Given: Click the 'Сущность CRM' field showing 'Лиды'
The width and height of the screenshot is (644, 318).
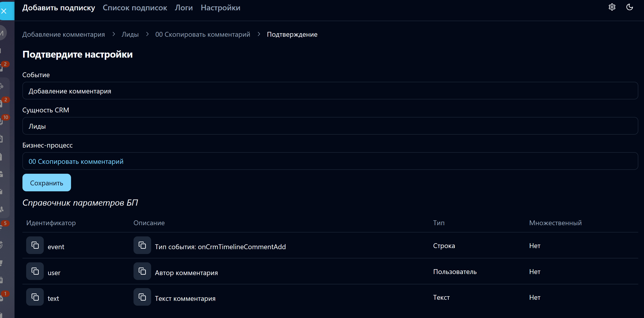Looking at the screenshot, I should click(x=330, y=126).
